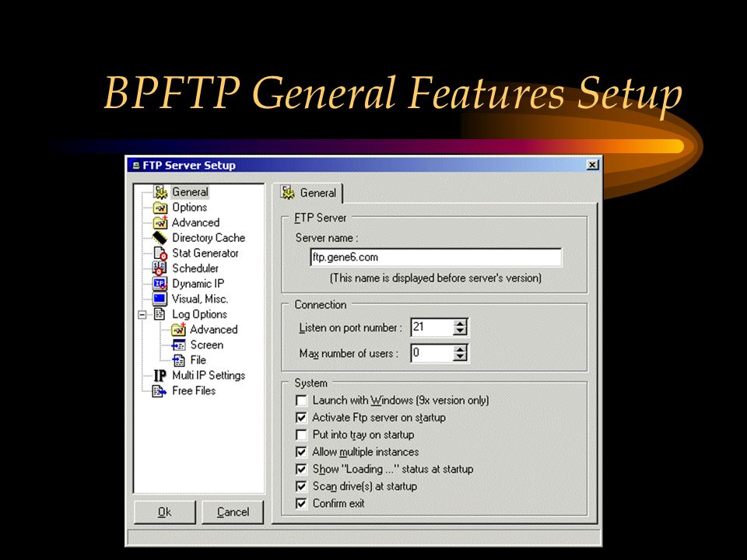Click the Multi IP Settings IP icon
Viewport: 747px width, 560px height.
click(160, 376)
